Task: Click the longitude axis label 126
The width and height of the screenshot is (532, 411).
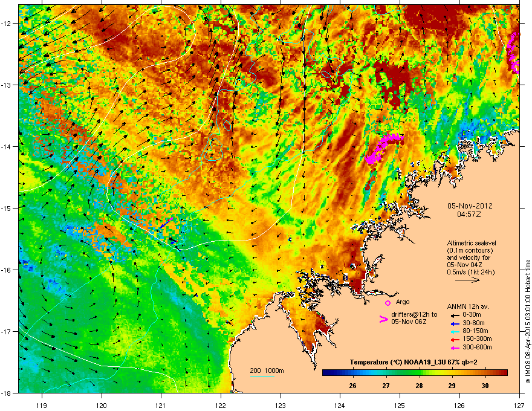Action: (x=459, y=405)
